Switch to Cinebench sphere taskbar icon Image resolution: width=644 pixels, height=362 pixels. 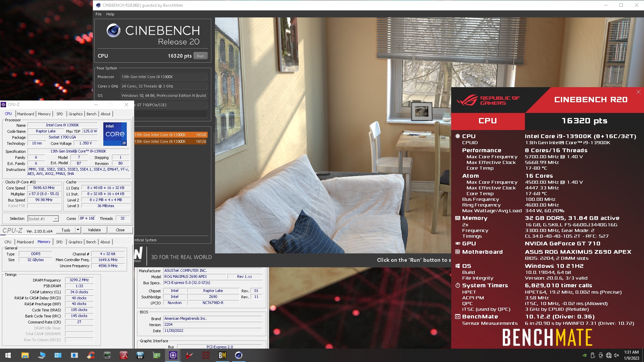pyautogui.click(x=239, y=355)
